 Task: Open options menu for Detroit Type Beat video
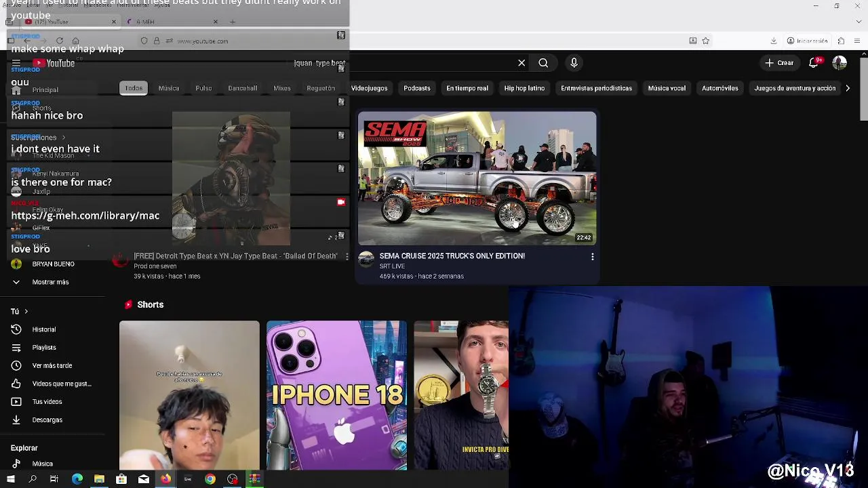pos(347,257)
